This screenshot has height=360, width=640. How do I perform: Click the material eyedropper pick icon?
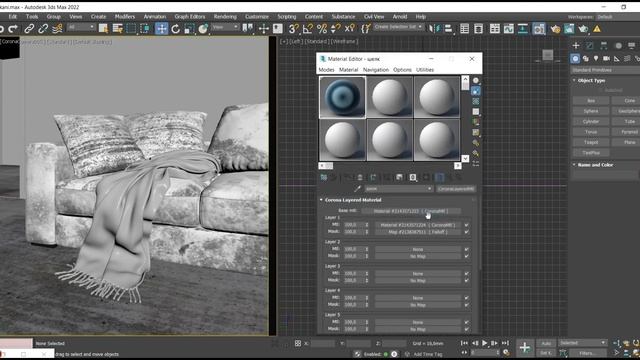click(358, 189)
